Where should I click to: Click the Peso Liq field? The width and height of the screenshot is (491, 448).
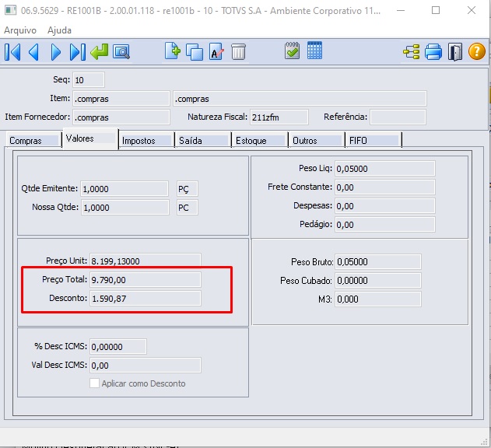coord(385,169)
